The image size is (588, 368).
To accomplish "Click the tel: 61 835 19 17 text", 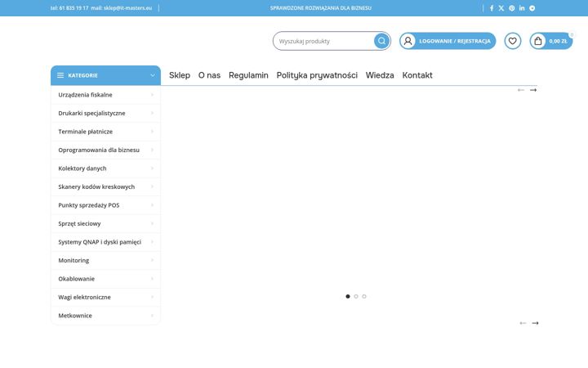I will click(x=69, y=8).
